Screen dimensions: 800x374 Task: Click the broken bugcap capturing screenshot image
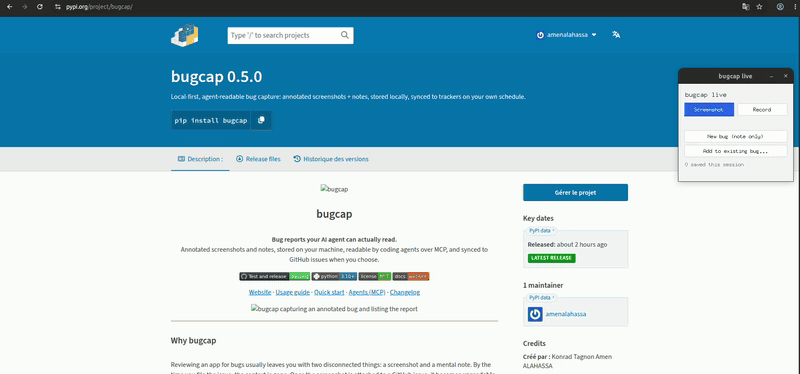(334, 309)
